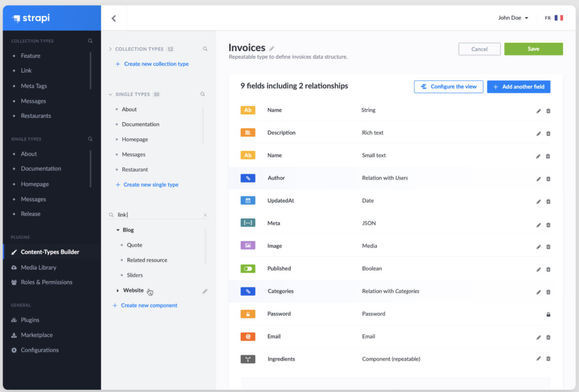Screen dimensions: 579x392
Task: Expand the Collection Types section
Action: pyautogui.click(x=110, y=49)
